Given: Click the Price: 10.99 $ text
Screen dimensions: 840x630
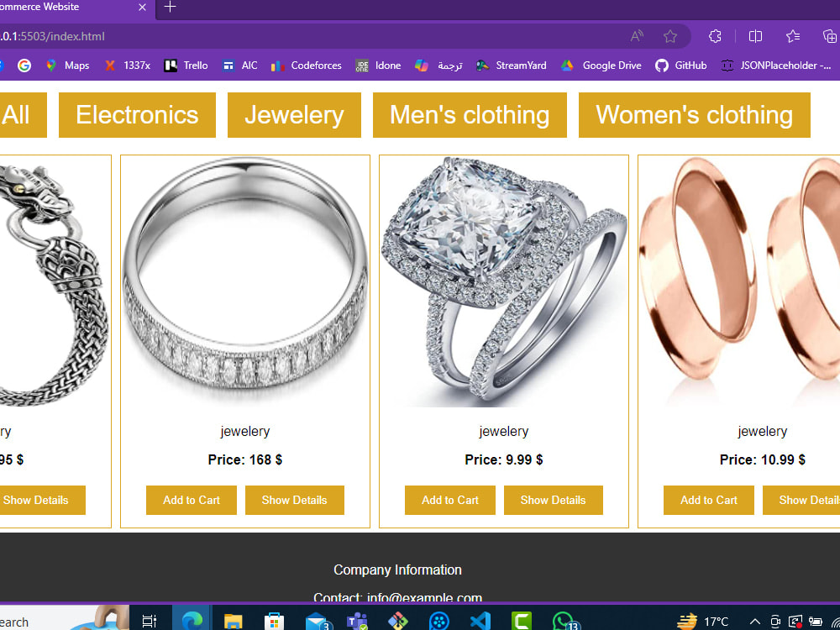Looking at the screenshot, I should click(x=763, y=459).
